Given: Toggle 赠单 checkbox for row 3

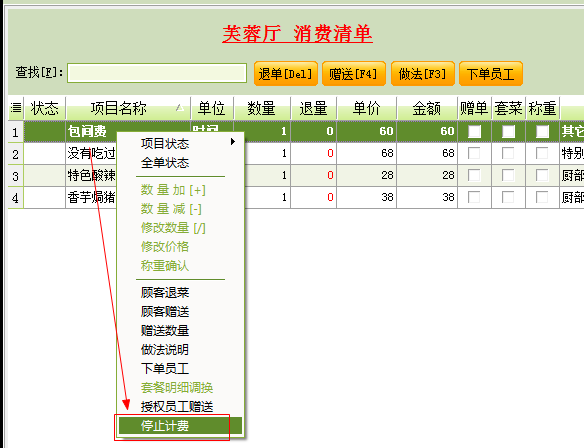Looking at the screenshot, I should [x=474, y=175].
